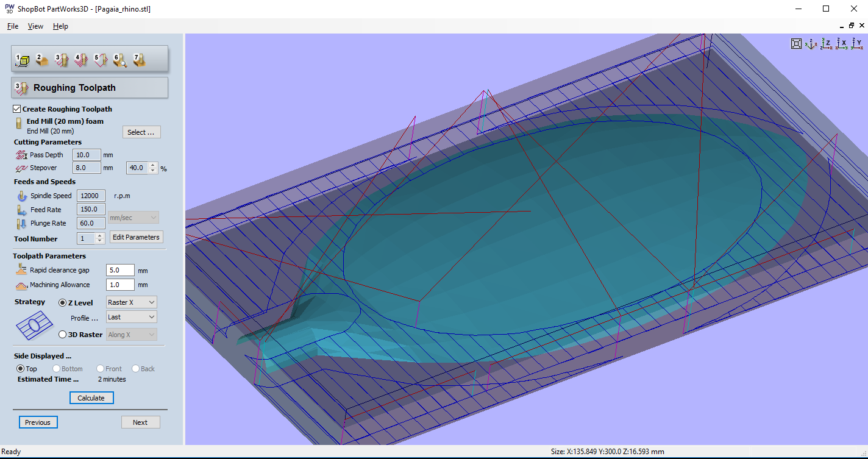Click the Feed Rate field

[x=91, y=210]
